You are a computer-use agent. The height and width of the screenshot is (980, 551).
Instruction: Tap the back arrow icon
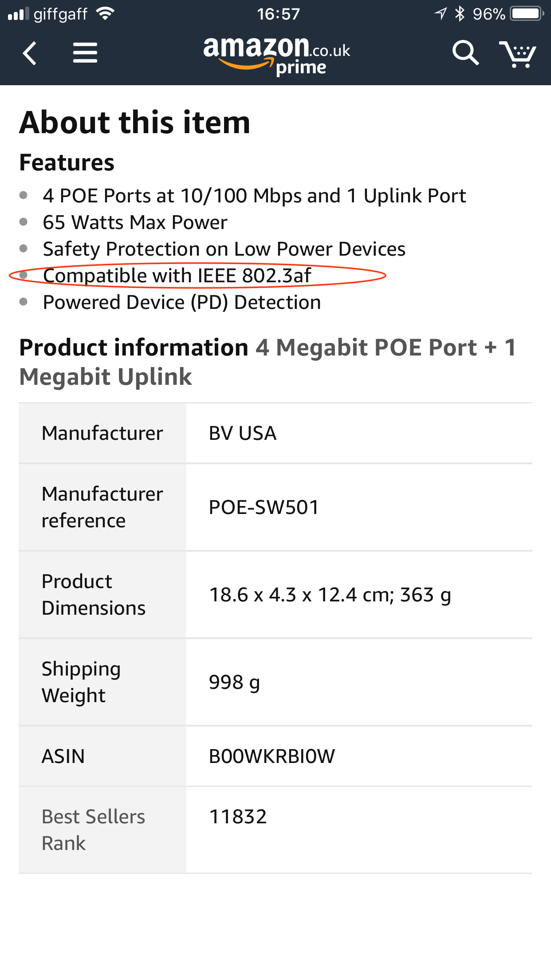pyautogui.click(x=30, y=53)
